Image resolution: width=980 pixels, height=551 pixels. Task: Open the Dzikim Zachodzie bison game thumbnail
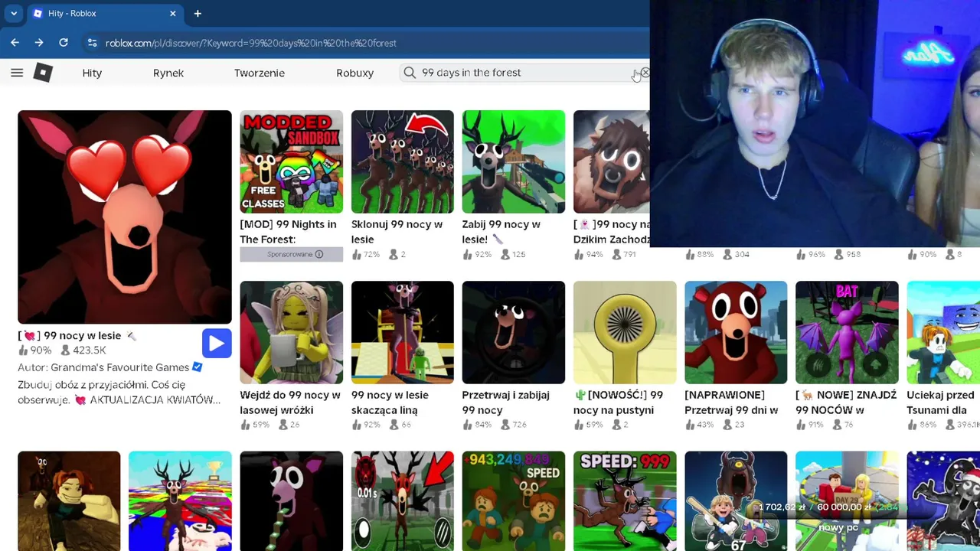click(611, 161)
